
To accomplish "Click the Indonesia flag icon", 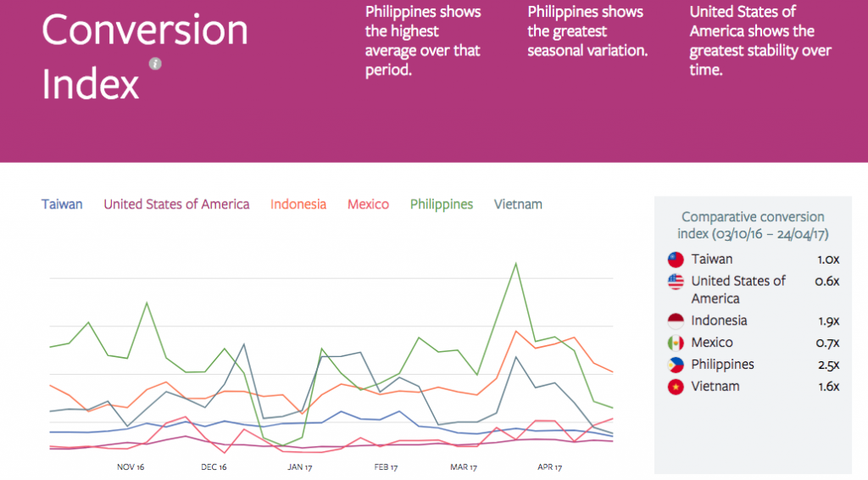I will [x=676, y=321].
